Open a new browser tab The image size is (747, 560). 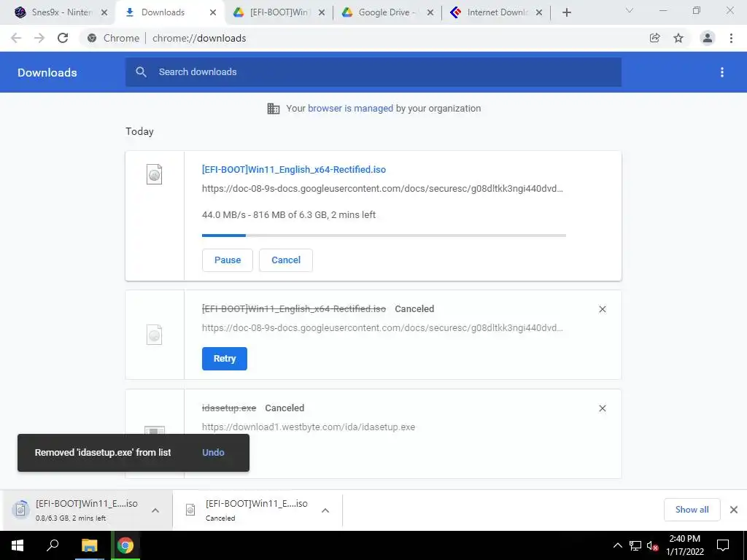point(566,13)
